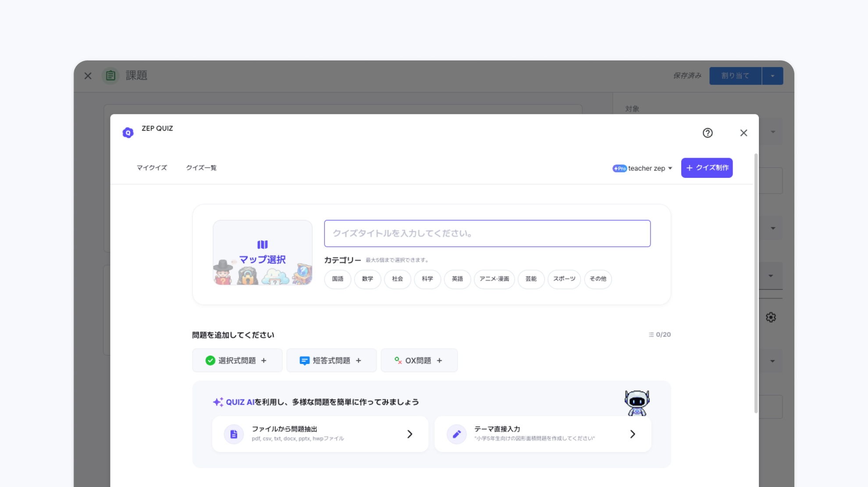Expand the ファイルから問題抽出 chevron arrow
This screenshot has height=487, width=868.
click(409, 434)
